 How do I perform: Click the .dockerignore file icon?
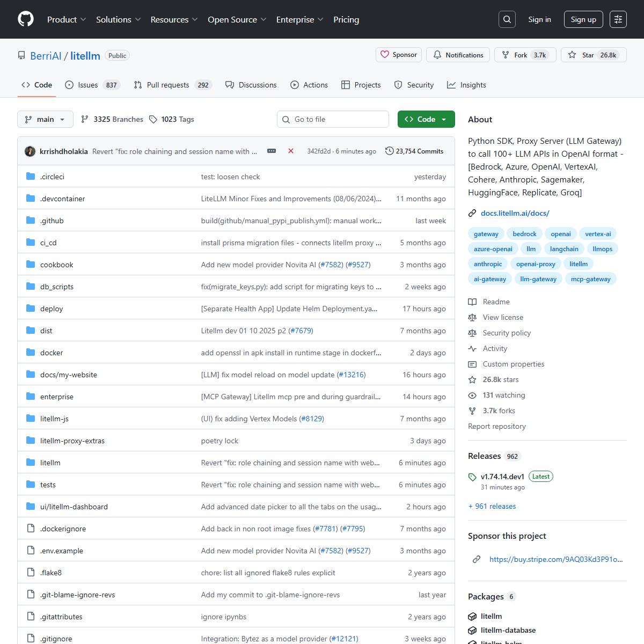click(31, 528)
